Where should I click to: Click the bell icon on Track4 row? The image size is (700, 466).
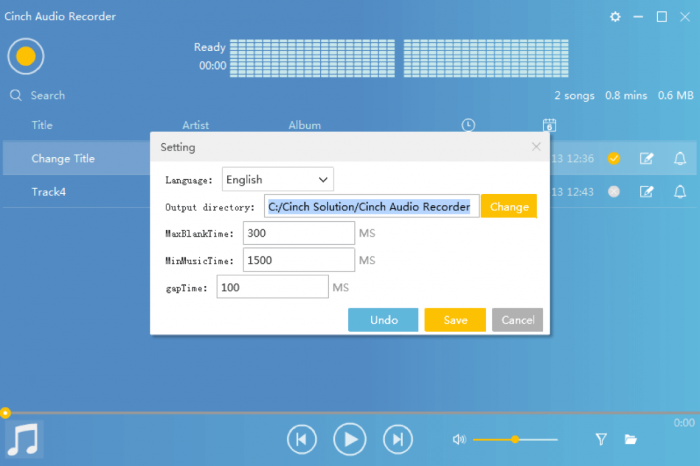click(680, 191)
